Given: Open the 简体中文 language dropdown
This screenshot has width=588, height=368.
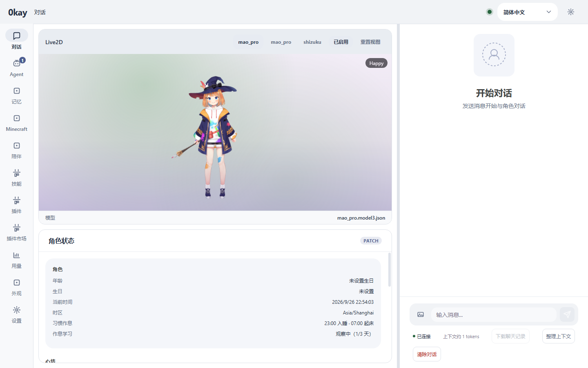Looking at the screenshot, I should point(528,12).
